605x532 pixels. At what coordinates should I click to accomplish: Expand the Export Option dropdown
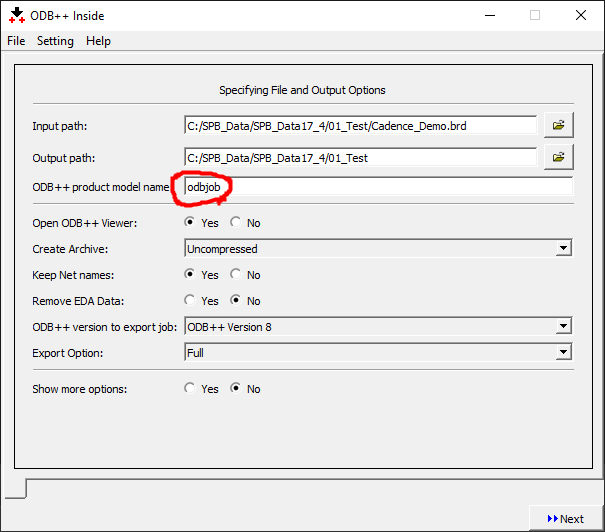click(x=563, y=352)
